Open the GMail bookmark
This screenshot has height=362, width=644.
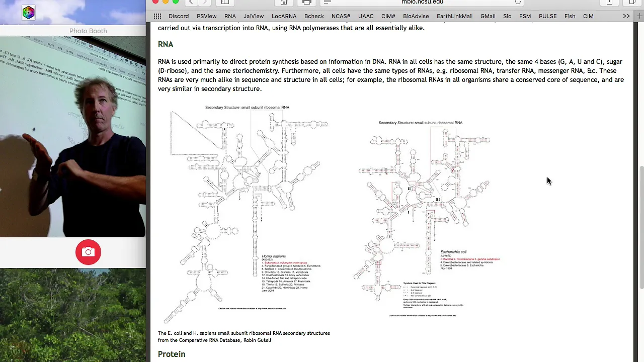pos(488,16)
